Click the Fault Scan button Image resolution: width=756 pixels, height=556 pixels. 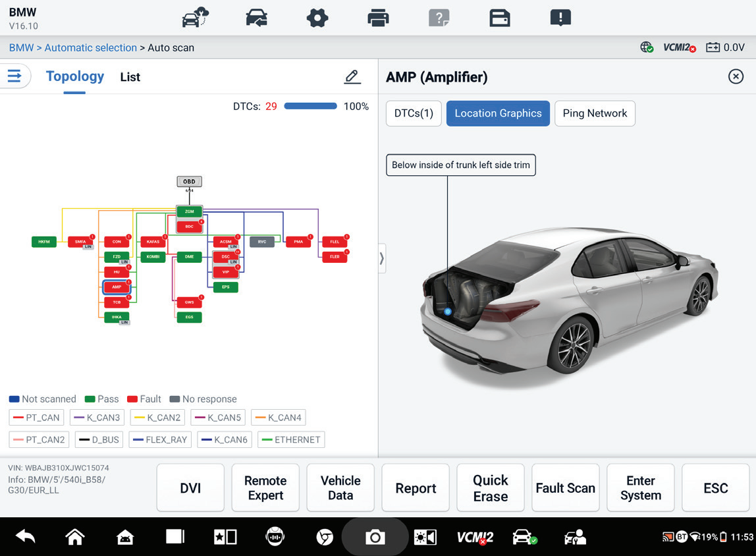pos(566,488)
